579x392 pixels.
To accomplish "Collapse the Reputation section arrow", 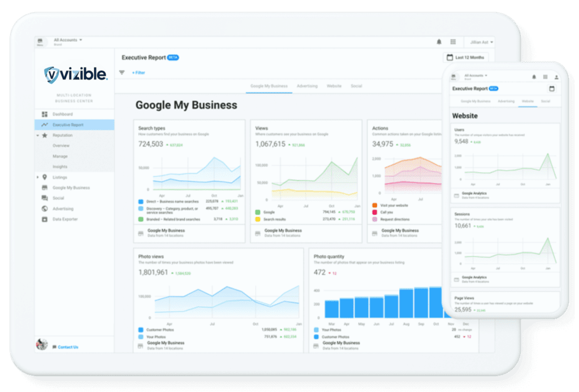I will (x=38, y=136).
